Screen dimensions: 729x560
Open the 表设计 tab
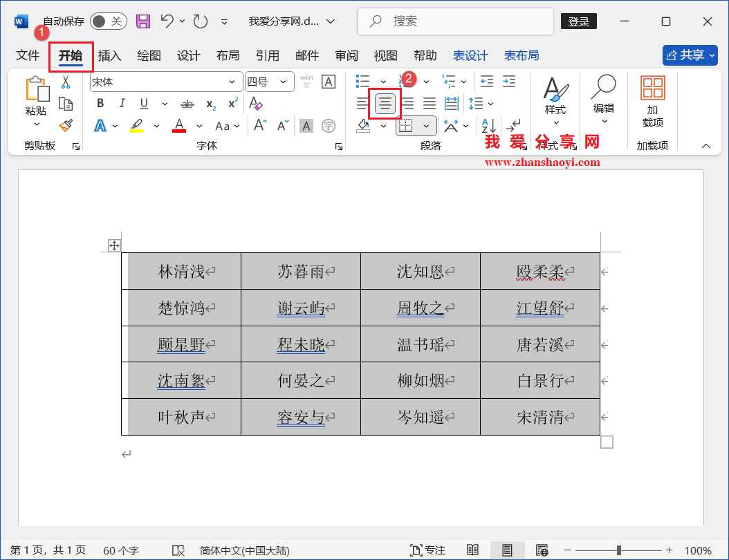coord(470,56)
